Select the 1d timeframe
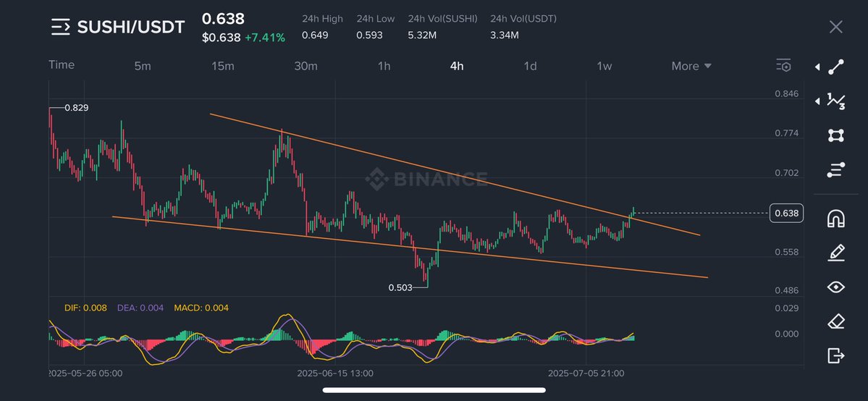Image resolution: width=868 pixels, height=401 pixels. (x=531, y=66)
